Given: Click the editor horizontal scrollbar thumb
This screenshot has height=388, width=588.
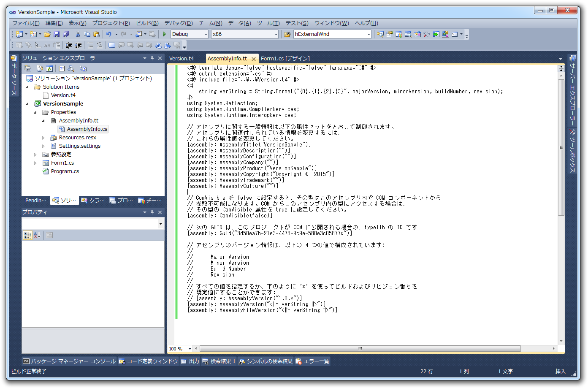Looking at the screenshot, I should 360,349.
